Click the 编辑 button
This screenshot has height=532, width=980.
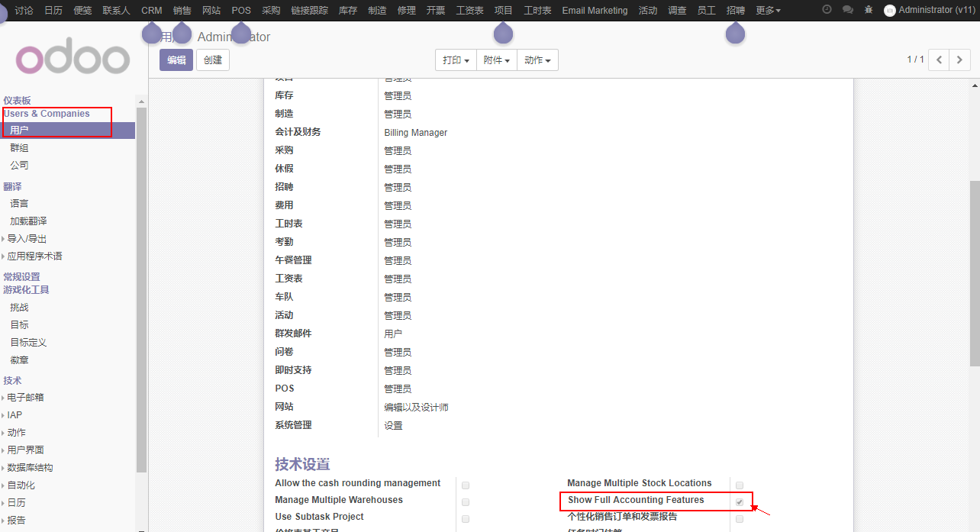176,60
